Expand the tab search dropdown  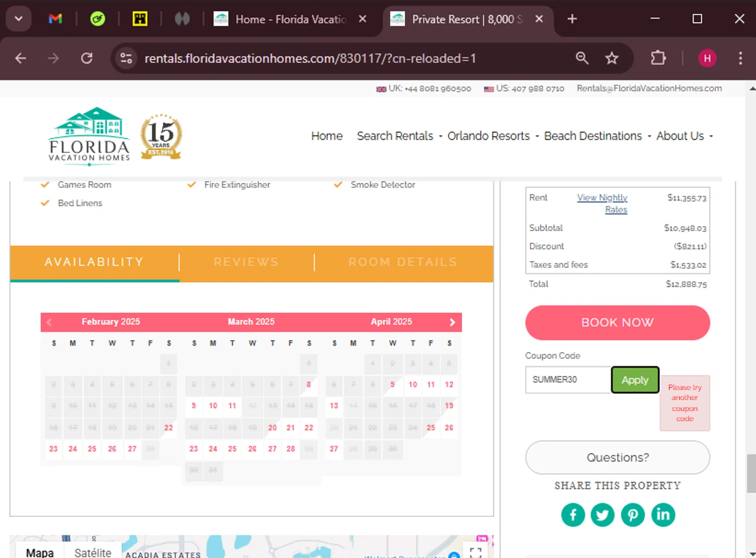point(19,19)
